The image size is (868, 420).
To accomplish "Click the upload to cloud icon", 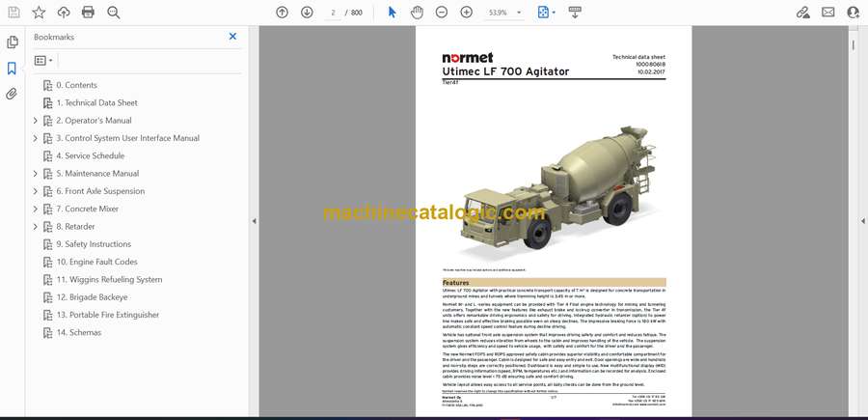I will [64, 13].
